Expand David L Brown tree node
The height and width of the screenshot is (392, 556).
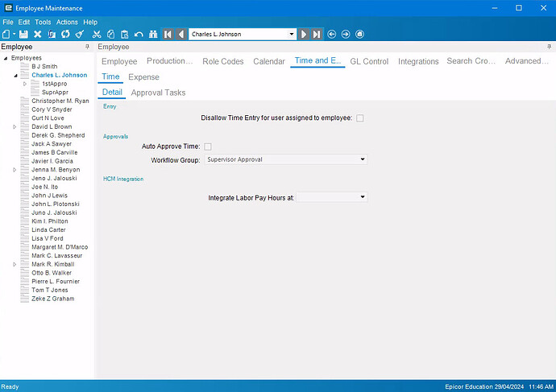tap(15, 127)
